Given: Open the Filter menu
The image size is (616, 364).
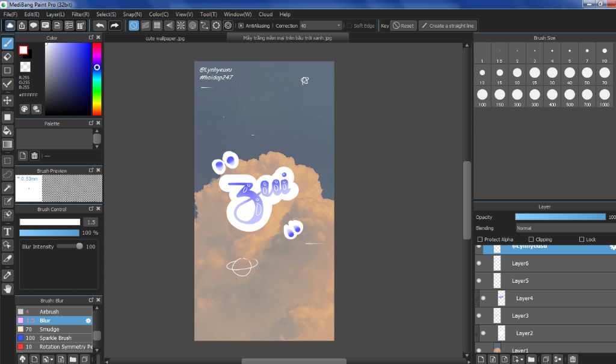Looking at the screenshot, I should [x=81, y=14].
